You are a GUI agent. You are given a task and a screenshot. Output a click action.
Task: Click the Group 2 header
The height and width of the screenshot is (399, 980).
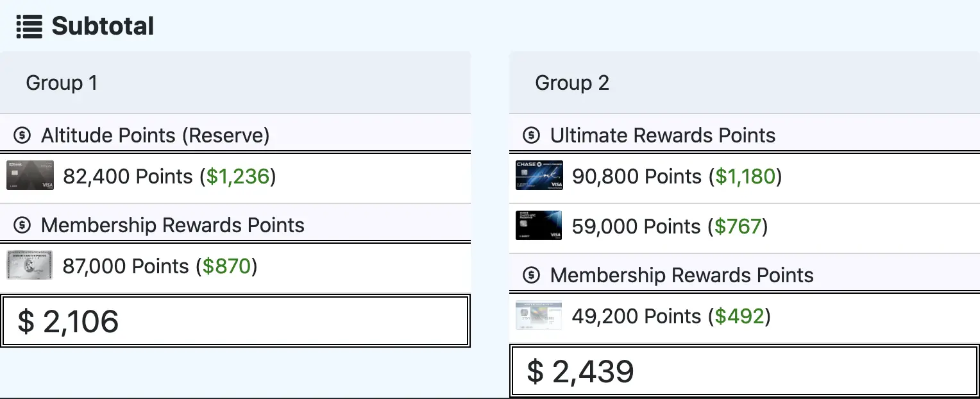click(x=745, y=83)
